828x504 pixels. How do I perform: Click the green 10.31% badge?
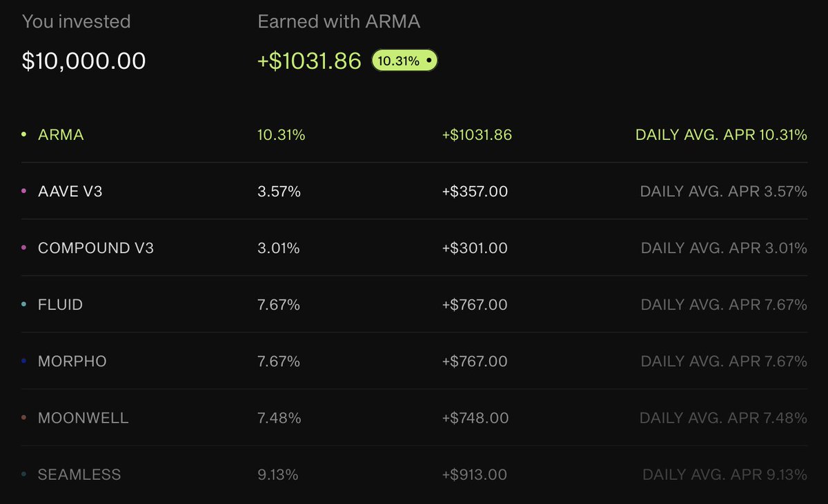click(x=404, y=61)
